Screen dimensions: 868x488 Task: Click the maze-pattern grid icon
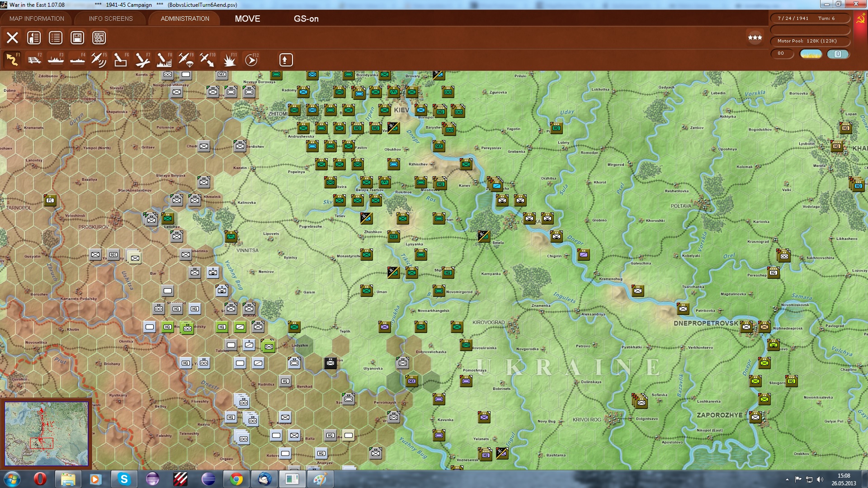[x=99, y=38]
